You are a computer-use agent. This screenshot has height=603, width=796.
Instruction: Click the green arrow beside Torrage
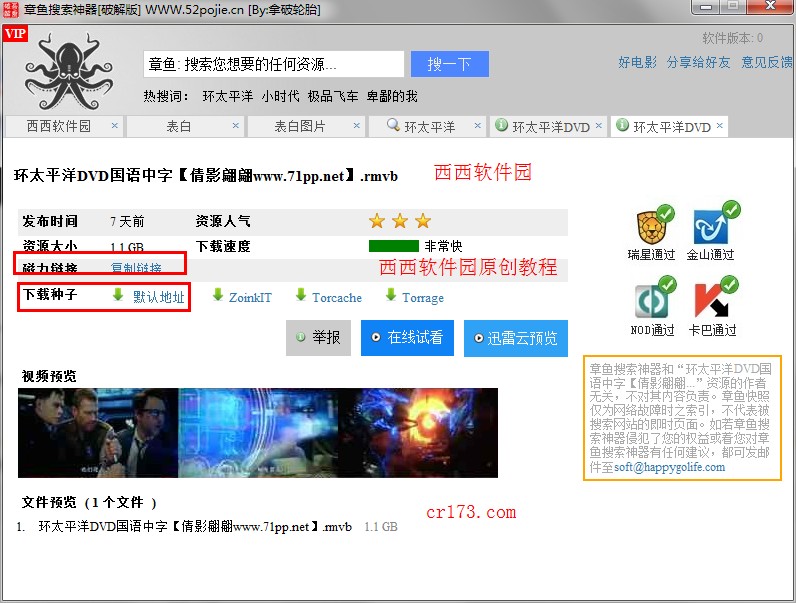(391, 295)
